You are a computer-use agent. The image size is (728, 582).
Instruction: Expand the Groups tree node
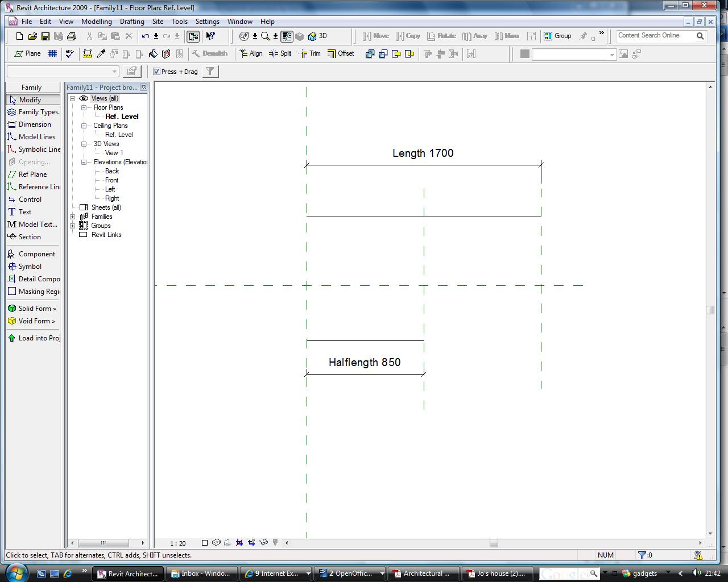pyautogui.click(x=73, y=226)
